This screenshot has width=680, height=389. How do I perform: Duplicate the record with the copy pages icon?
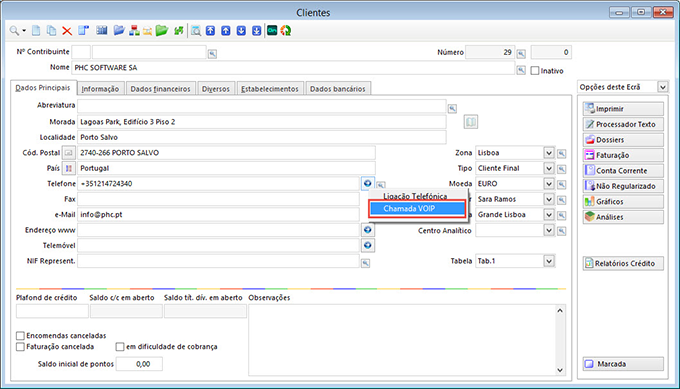click(x=51, y=31)
